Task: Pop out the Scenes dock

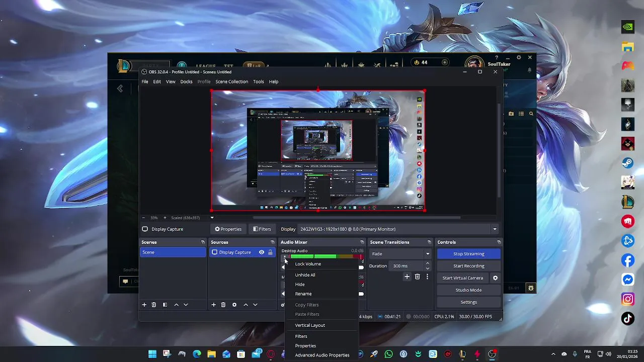Action: [x=203, y=242]
